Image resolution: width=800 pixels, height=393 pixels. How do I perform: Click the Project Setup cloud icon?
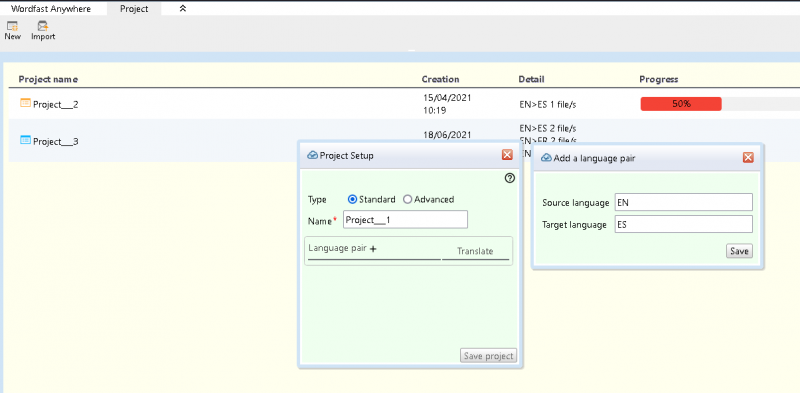point(312,155)
